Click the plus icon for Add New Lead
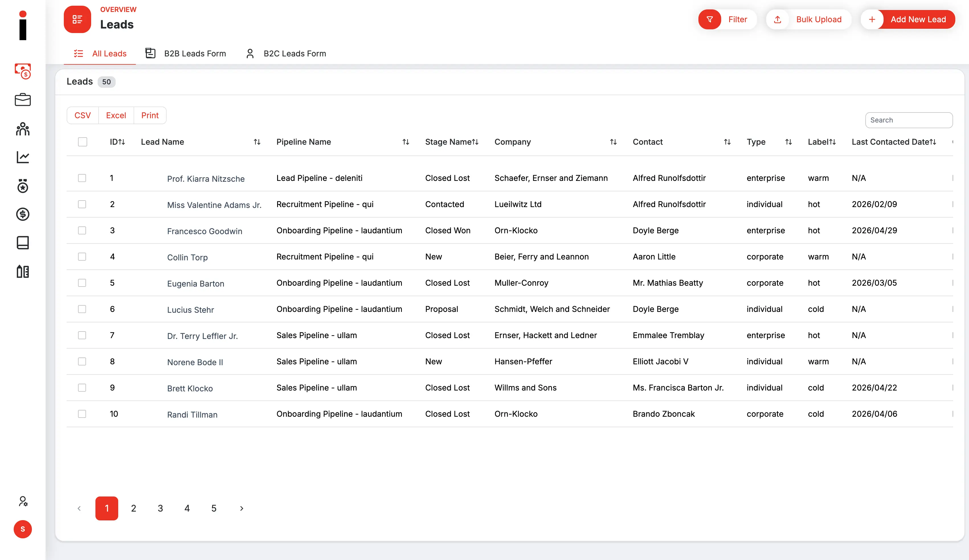The width and height of the screenshot is (969, 560). click(x=872, y=19)
